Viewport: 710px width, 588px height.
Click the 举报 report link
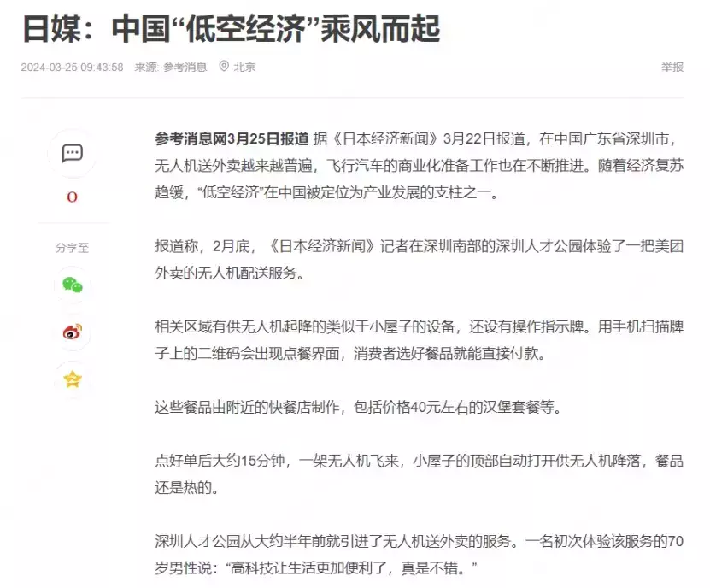tap(672, 67)
